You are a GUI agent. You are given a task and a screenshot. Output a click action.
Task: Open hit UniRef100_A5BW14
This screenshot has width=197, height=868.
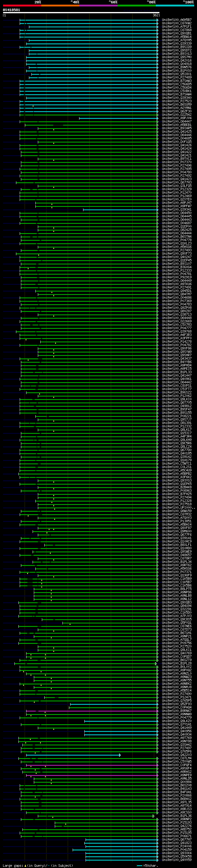click(x=176, y=37)
